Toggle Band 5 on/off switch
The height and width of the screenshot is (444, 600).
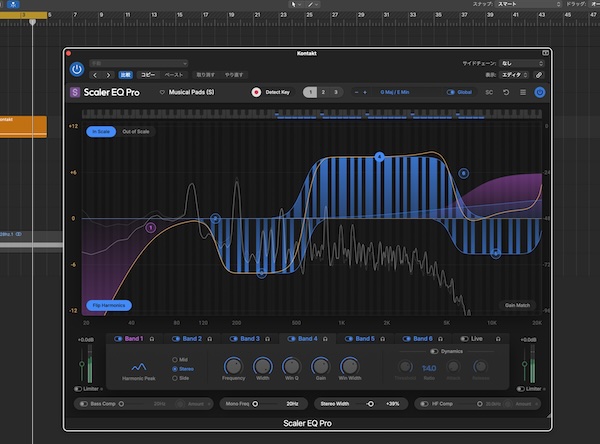click(x=349, y=339)
